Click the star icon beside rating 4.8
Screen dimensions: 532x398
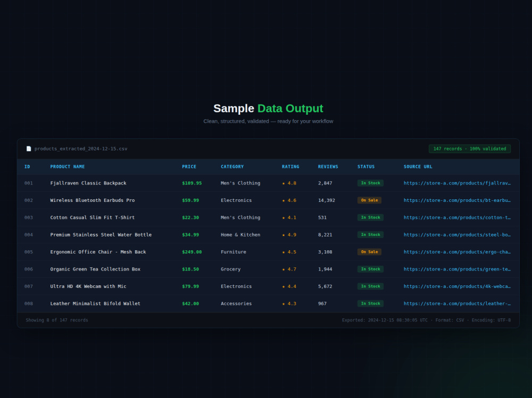[x=284, y=183]
